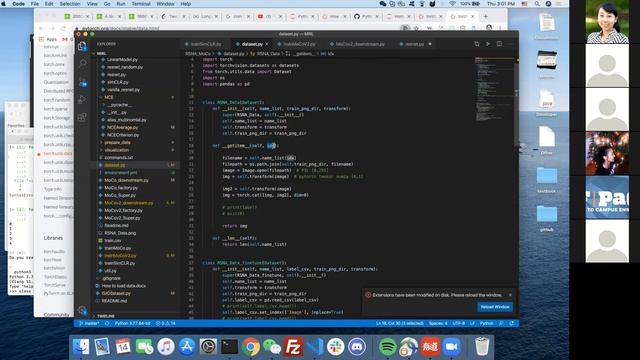Open the Selection menu in the menu bar
The height and width of the screenshot is (360, 640).
[x=70, y=4]
